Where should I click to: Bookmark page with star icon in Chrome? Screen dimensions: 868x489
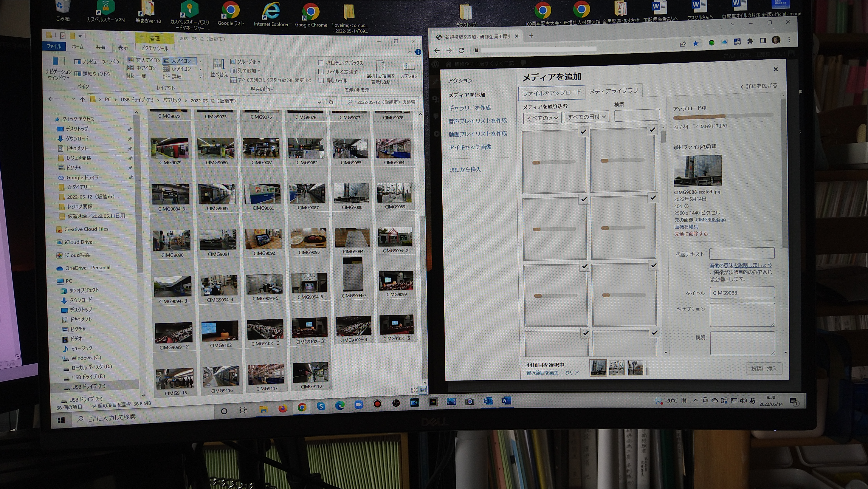point(696,43)
